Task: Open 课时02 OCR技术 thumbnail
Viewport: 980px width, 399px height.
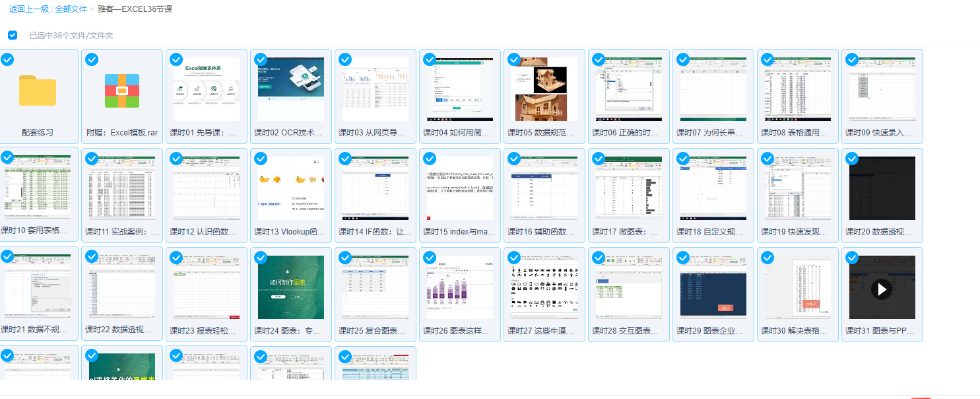Action: [291, 89]
